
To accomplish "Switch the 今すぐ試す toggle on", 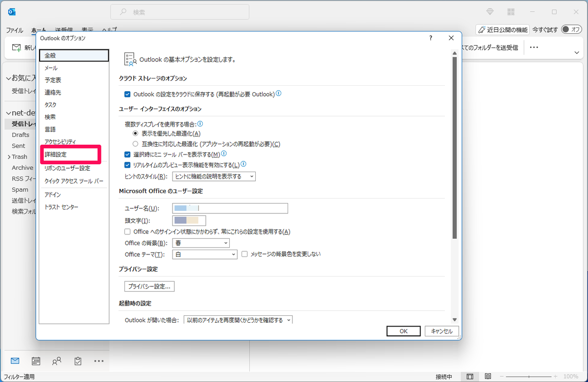I will [x=571, y=29].
